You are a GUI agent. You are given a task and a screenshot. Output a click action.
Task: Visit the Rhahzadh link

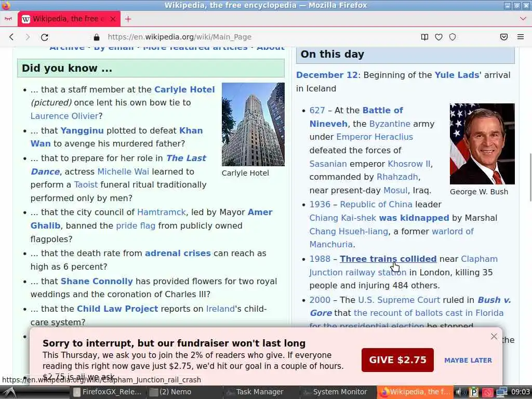pyautogui.click(x=397, y=177)
